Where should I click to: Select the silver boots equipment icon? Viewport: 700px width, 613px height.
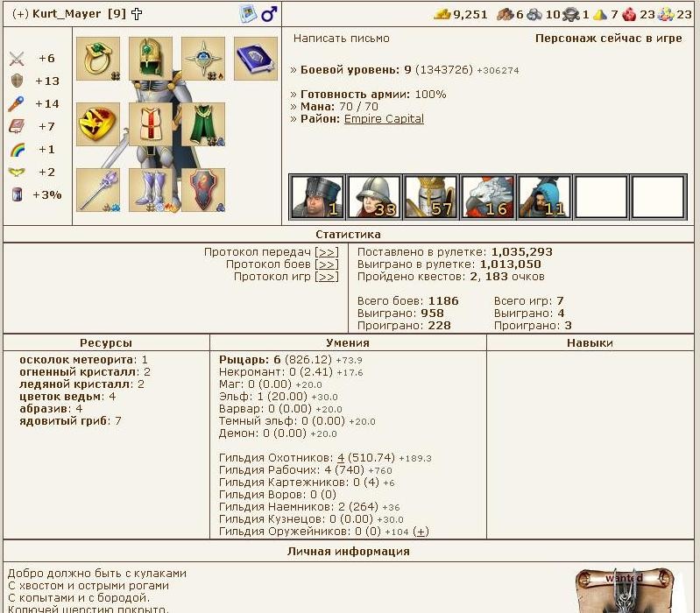[x=151, y=189]
